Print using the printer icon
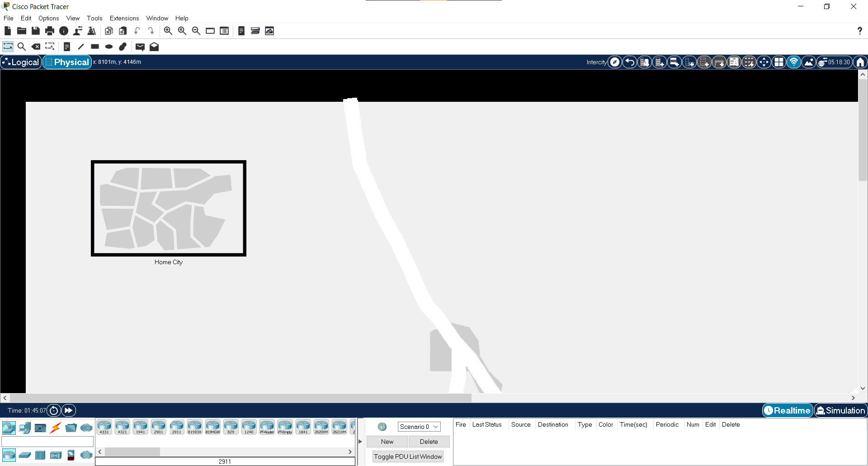The height and width of the screenshot is (466, 868). [x=50, y=31]
